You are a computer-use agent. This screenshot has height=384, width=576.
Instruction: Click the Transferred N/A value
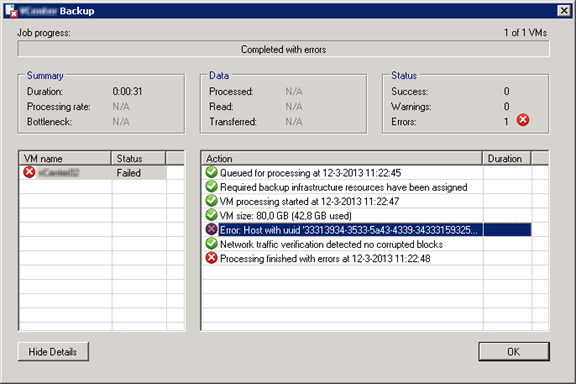pos(294,122)
